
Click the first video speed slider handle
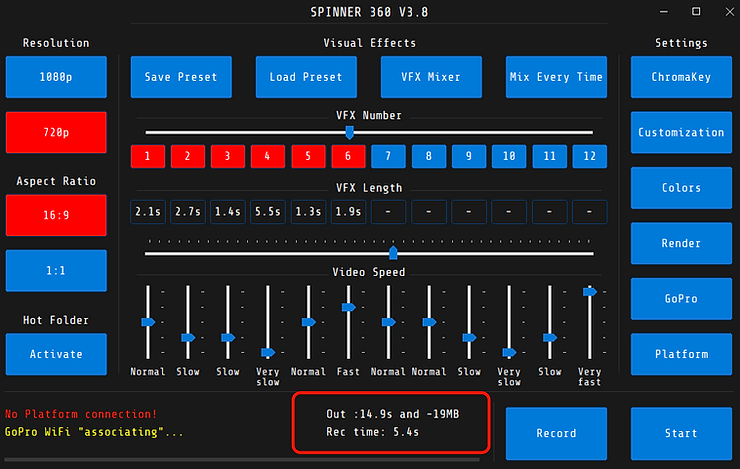(x=148, y=322)
